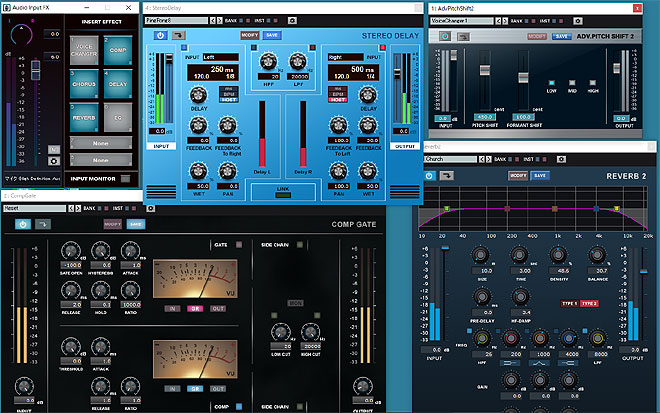Select the DELAY insert effect slot
Image resolution: width=660 pixels, height=413 pixels.
[118, 84]
